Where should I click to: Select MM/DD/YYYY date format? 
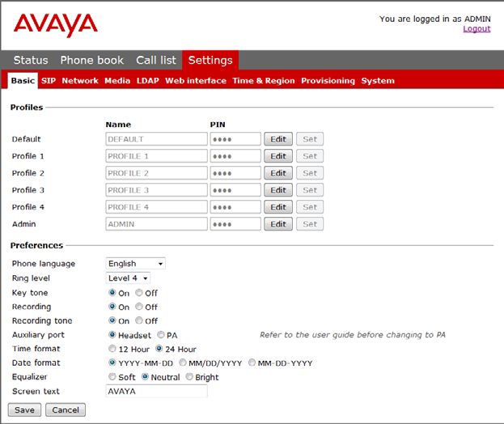pyautogui.click(x=183, y=363)
